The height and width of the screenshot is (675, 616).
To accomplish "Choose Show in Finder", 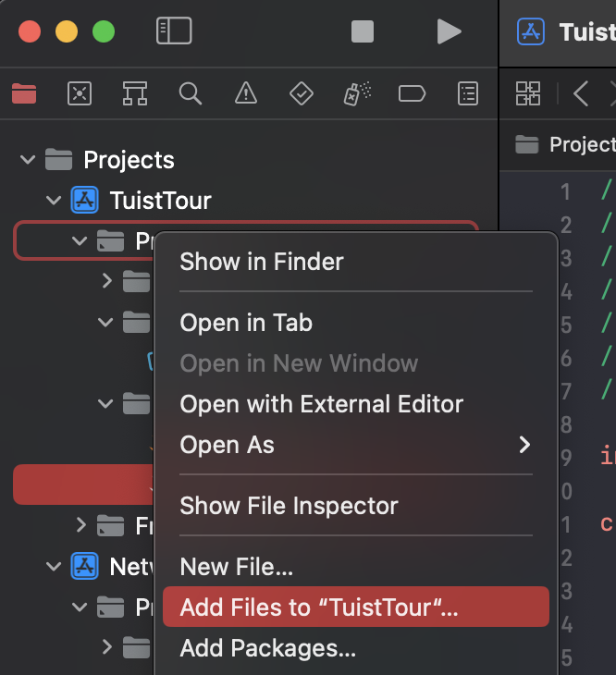I will 356,262.
